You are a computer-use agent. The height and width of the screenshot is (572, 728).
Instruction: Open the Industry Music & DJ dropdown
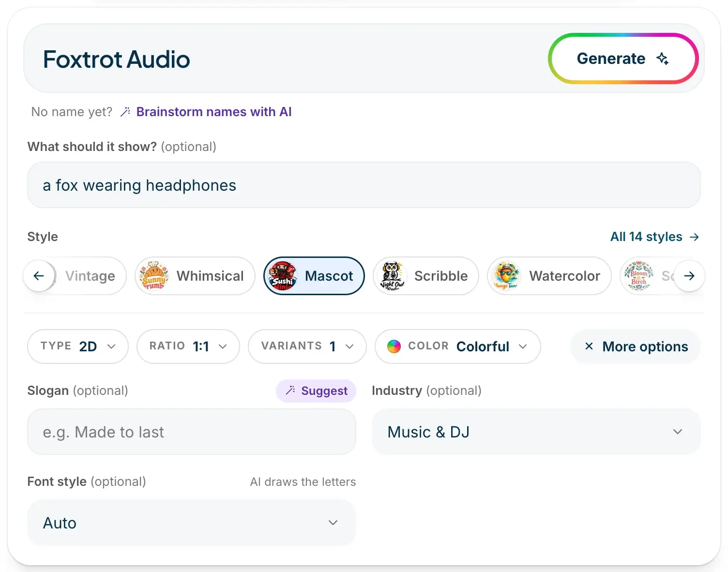(x=536, y=432)
